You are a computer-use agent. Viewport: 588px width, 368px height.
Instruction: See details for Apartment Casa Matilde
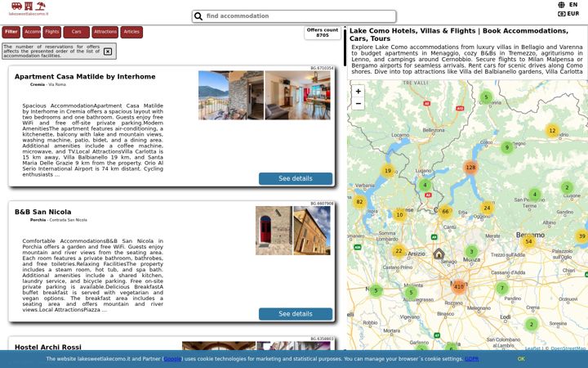coord(296,179)
